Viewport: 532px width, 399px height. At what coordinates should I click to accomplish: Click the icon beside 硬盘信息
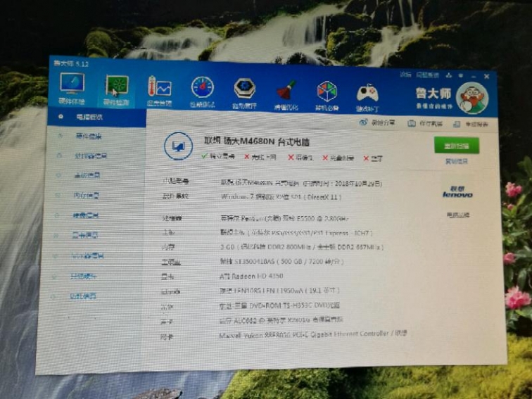[57, 215]
